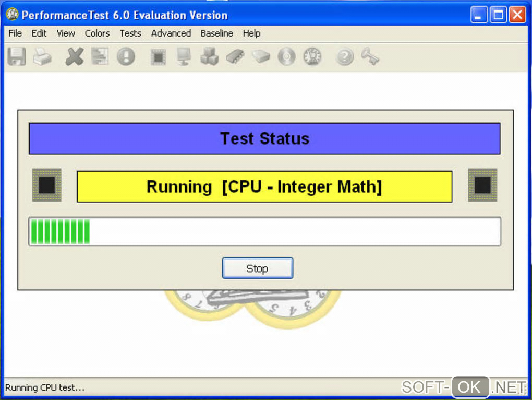The width and height of the screenshot is (532, 400).
Task: Click the bar chart results toolbar icon
Action: (x=100, y=56)
